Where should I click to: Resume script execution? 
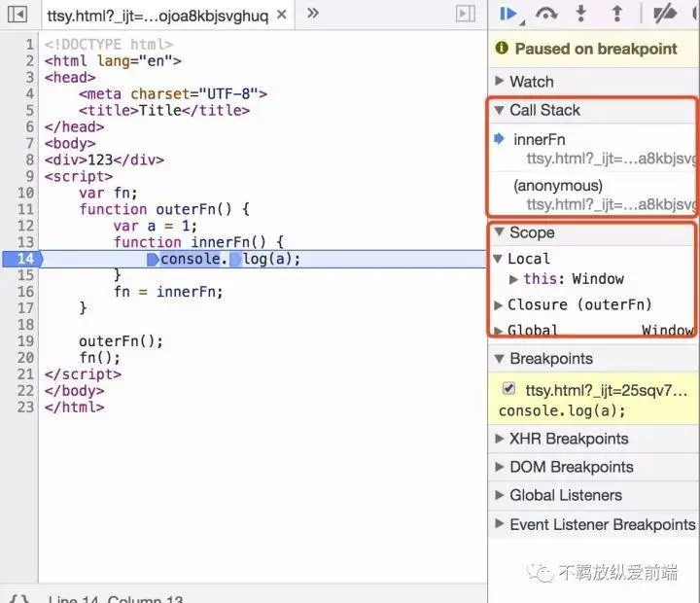coord(508,14)
